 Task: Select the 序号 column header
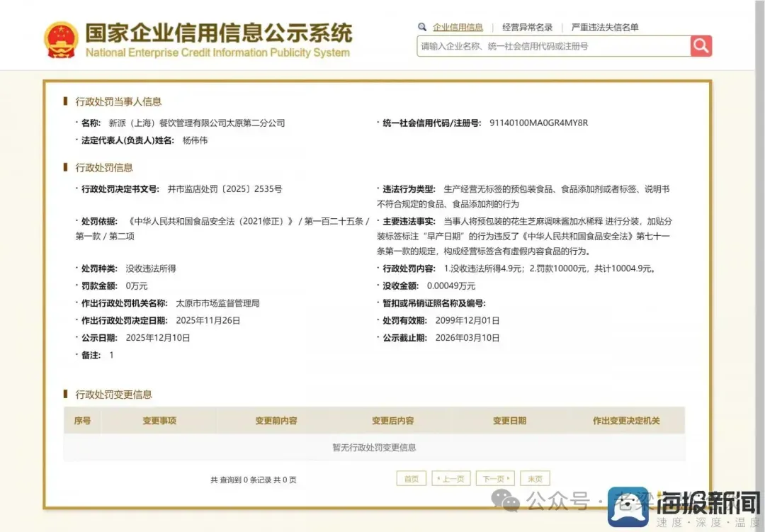(82, 420)
